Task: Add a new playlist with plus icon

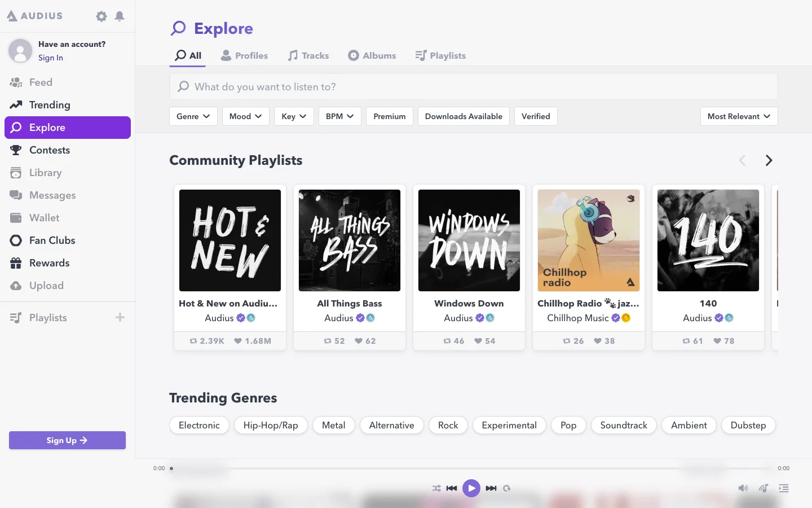Action: click(x=120, y=317)
